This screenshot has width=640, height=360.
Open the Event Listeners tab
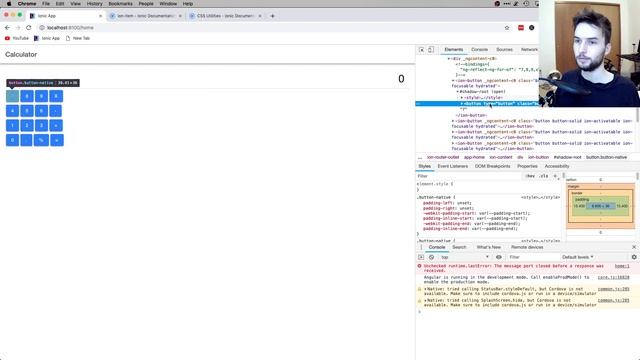pyautogui.click(x=453, y=167)
